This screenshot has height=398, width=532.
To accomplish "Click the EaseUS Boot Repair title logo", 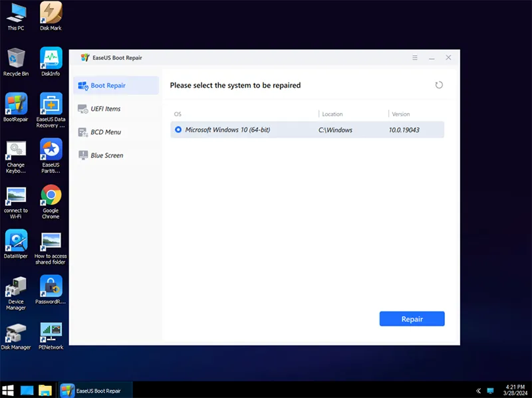I will (85, 58).
